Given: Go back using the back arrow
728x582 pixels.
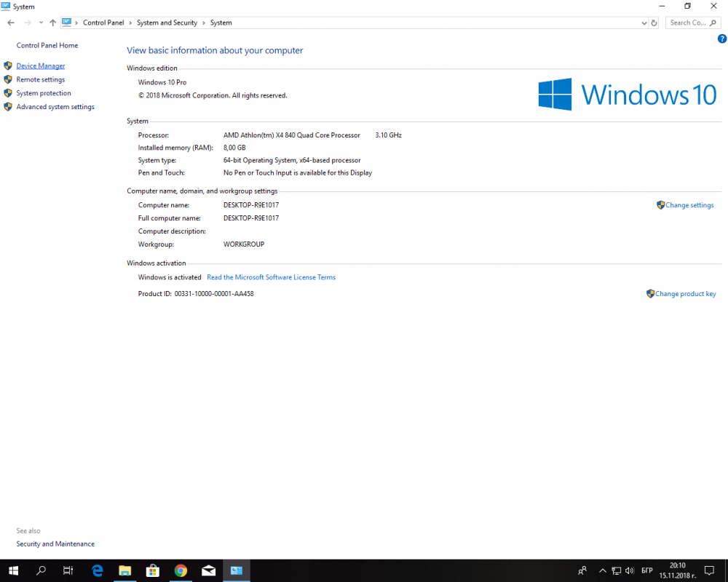Looking at the screenshot, I should pyautogui.click(x=11, y=23).
